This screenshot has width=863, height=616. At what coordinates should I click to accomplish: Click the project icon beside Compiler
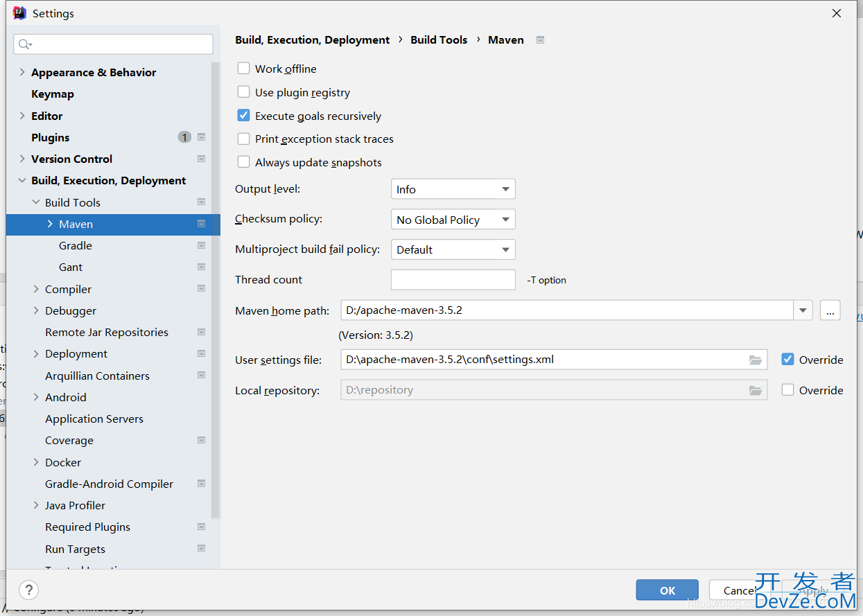coord(201,288)
